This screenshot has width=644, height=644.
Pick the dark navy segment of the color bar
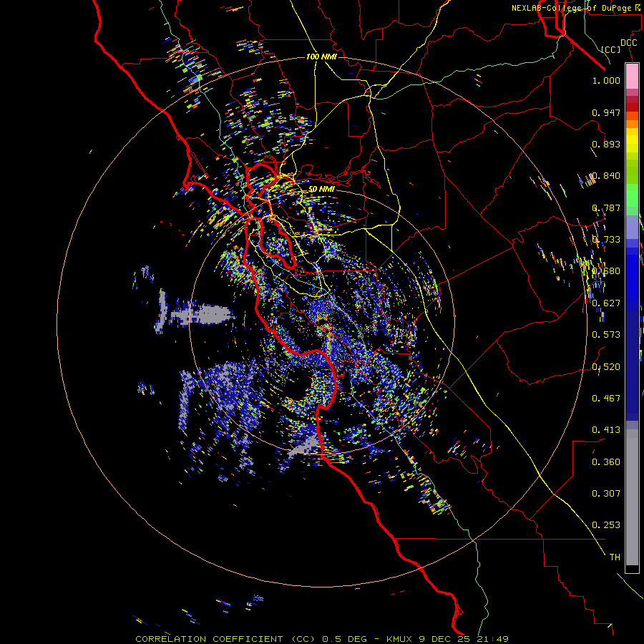coord(632,366)
